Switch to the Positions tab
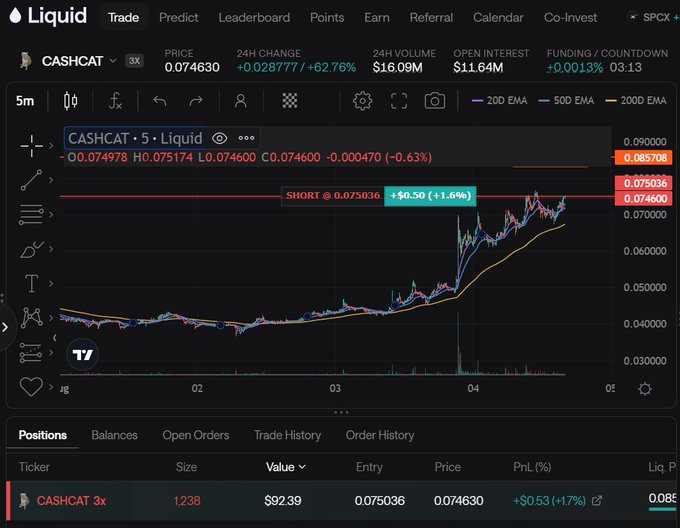The width and height of the screenshot is (680, 528). tap(42, 435)
